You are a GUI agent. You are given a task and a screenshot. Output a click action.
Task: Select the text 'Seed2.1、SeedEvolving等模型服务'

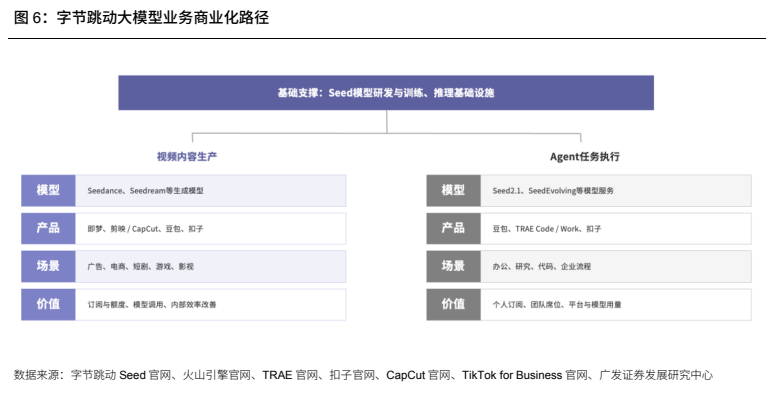[x=553, y=191]
